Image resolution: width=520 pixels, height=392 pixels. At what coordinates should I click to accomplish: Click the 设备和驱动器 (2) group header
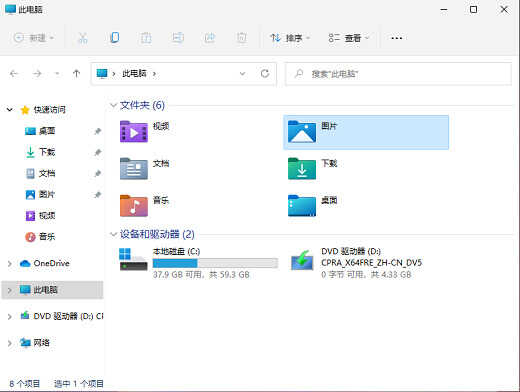(157, 234)
